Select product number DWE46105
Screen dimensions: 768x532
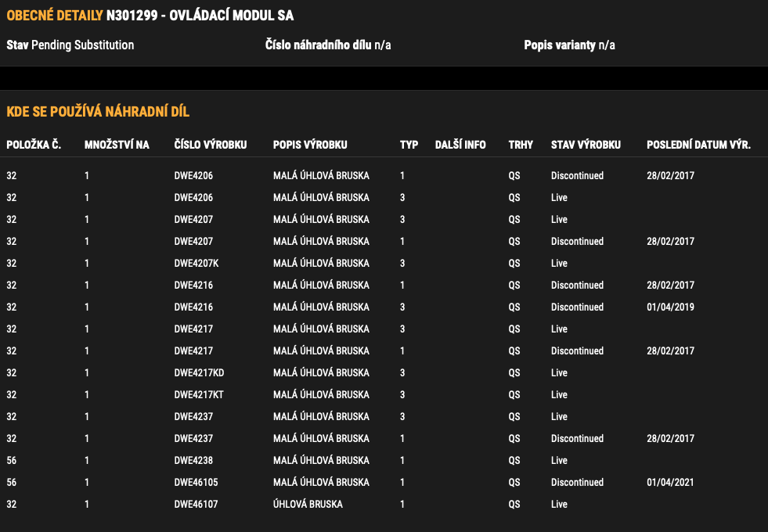click(x=196, y=483)
